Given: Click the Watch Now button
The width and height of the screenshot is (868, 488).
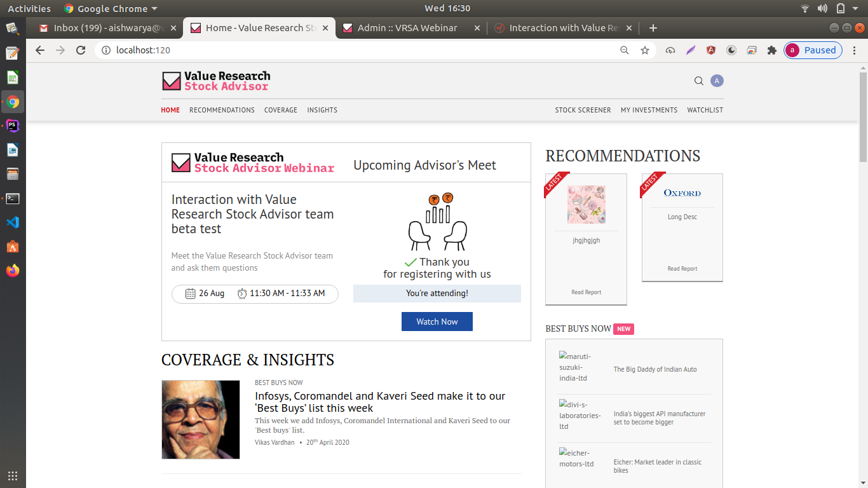Looking at the screenshot, I should (x=437, y=322).
